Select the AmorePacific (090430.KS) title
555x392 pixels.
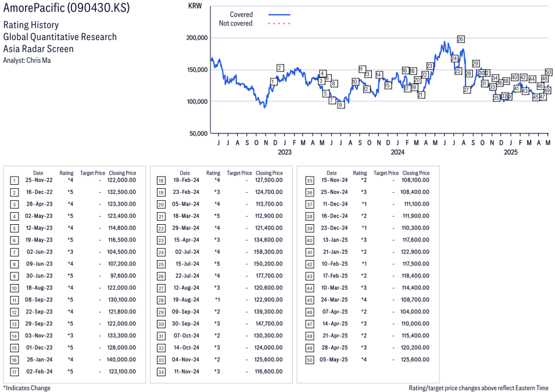coord(67,8)
